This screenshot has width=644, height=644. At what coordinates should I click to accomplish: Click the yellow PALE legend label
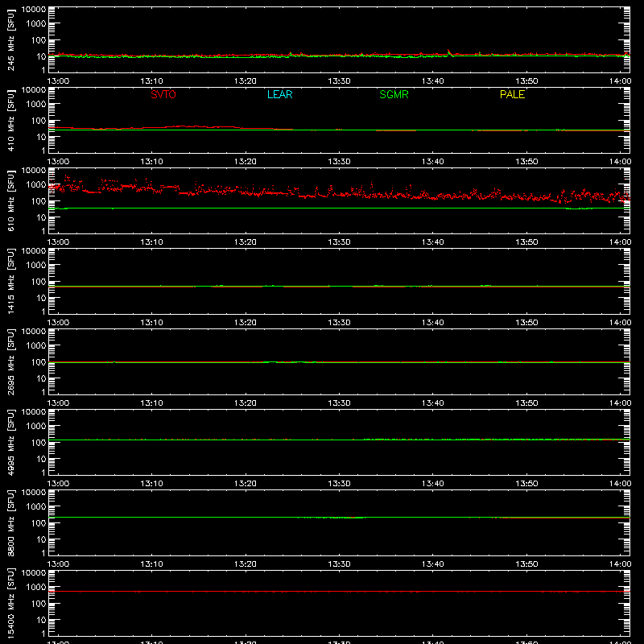click(512, 94)
